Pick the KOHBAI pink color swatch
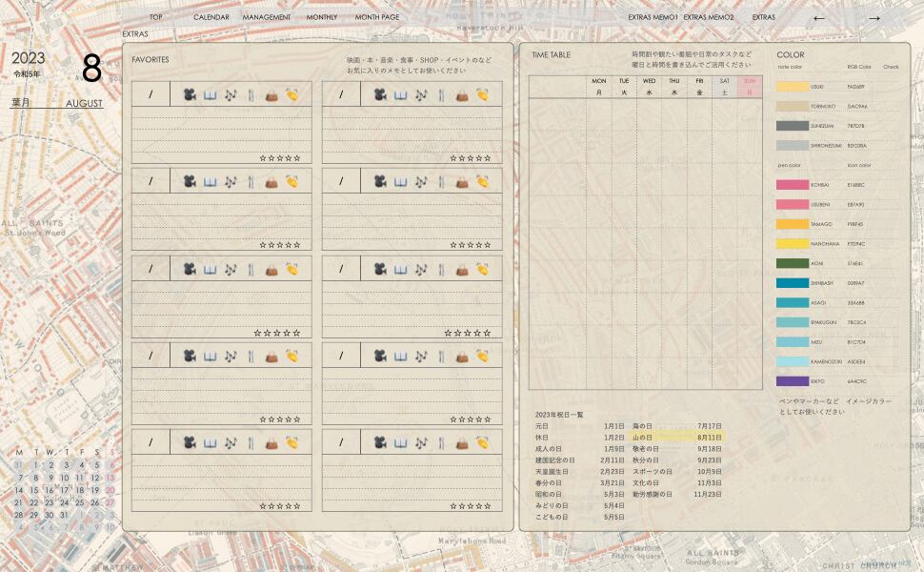Screen dimensions: 924x572 click(793, 184)
